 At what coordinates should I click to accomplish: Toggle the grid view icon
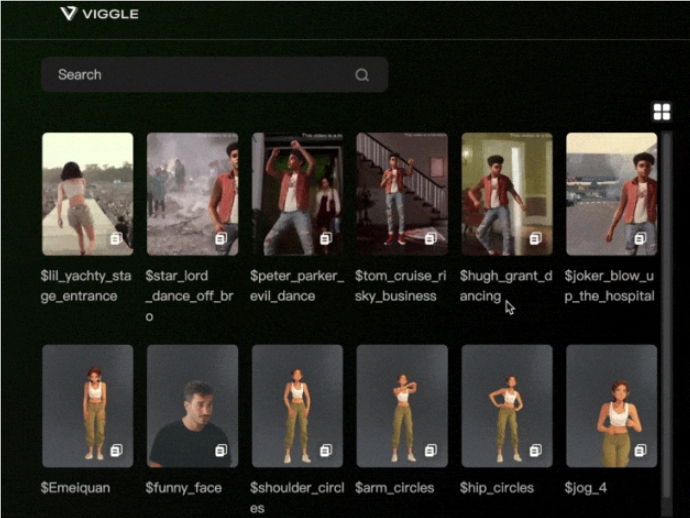662,112
